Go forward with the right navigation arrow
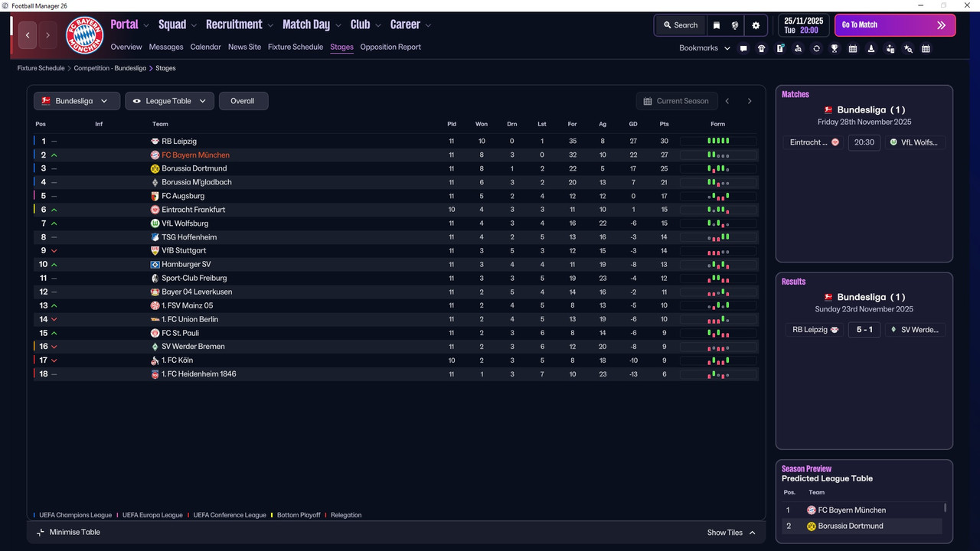 click(x=47, y=35)
